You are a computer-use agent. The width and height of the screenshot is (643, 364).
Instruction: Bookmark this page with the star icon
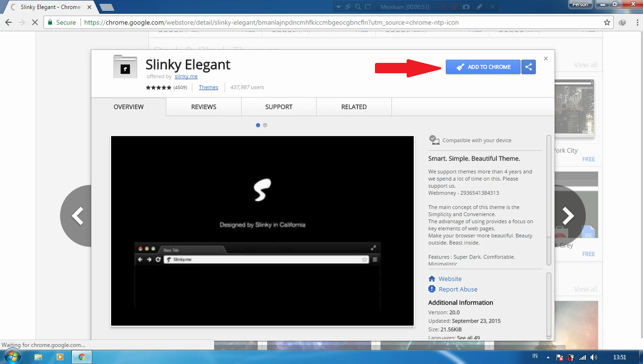coord(607,22)
